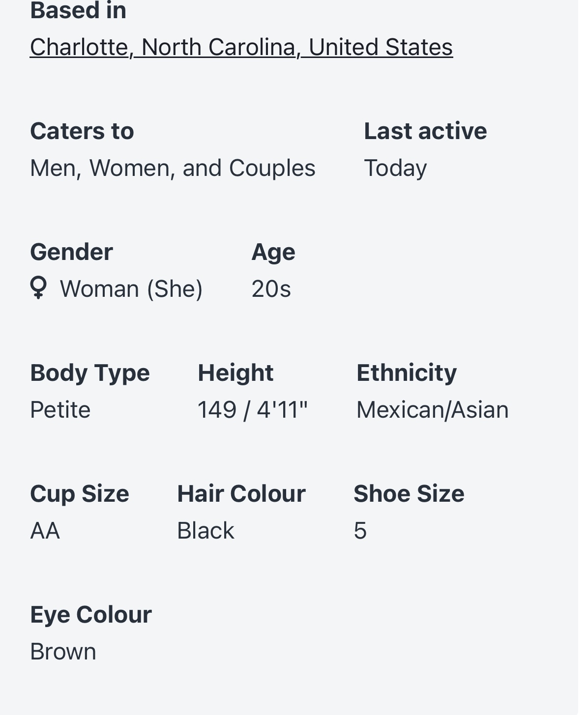Screen dimensions: 588x715
Task: Open the Charlotte, North Carolina location link
Action: tap(241, 48)
